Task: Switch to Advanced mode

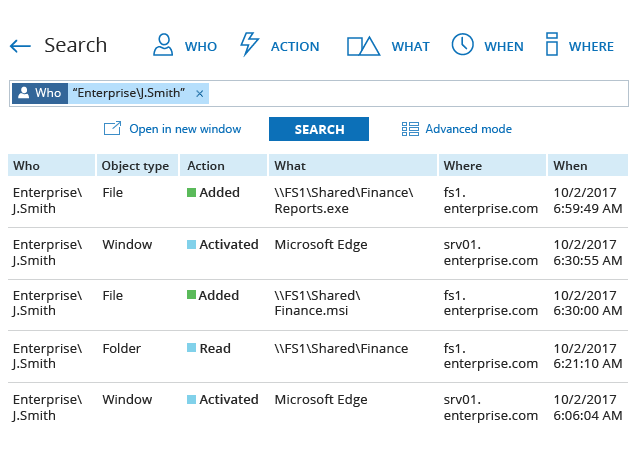Action: tap(468, 129)
